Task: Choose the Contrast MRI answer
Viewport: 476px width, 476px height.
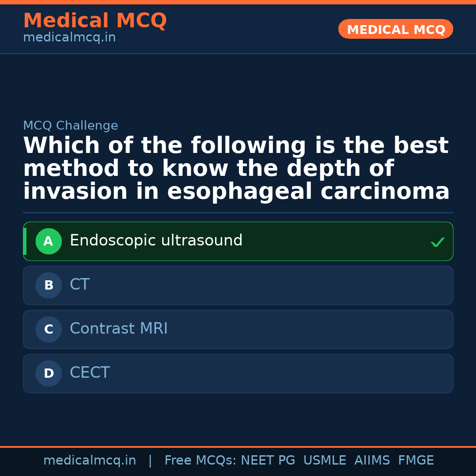Action: pyautogui.click(x=119, y=329)
